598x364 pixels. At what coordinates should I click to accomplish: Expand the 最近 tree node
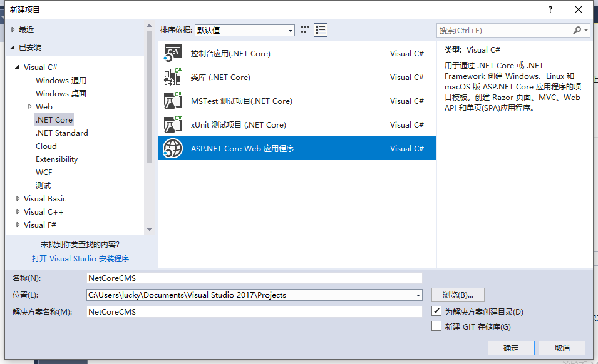click(x=13, y=29)
